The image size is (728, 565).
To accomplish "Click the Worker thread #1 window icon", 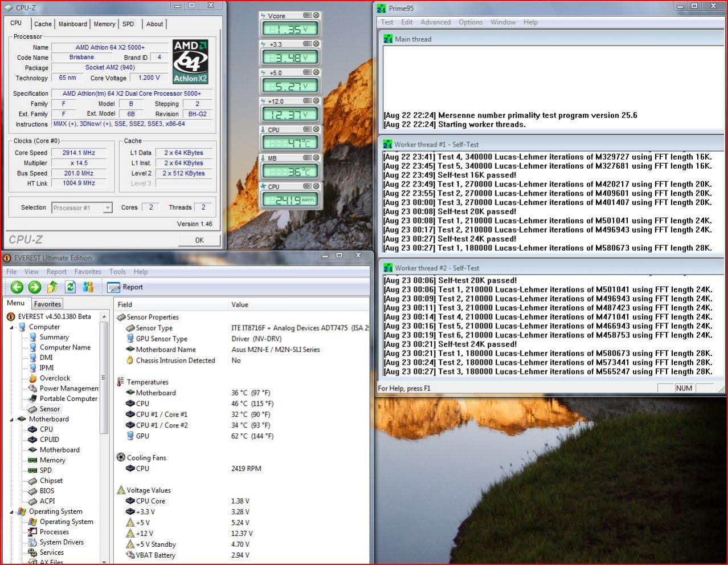I will pyautogui.click(x=388, y=144).
